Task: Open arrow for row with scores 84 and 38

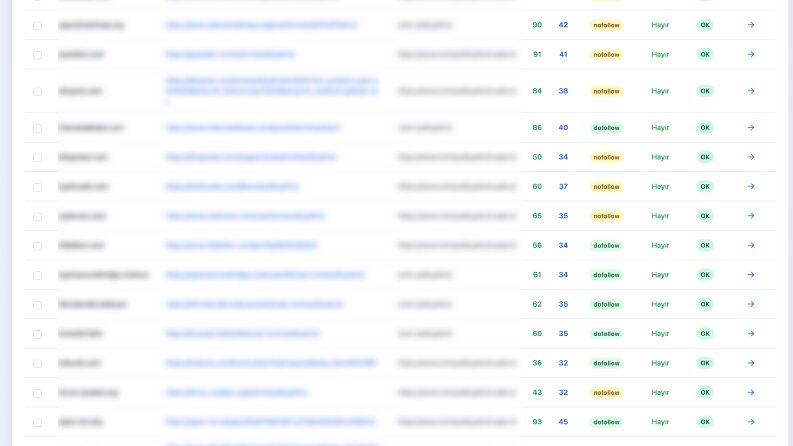Action: (x=751, y=91)
